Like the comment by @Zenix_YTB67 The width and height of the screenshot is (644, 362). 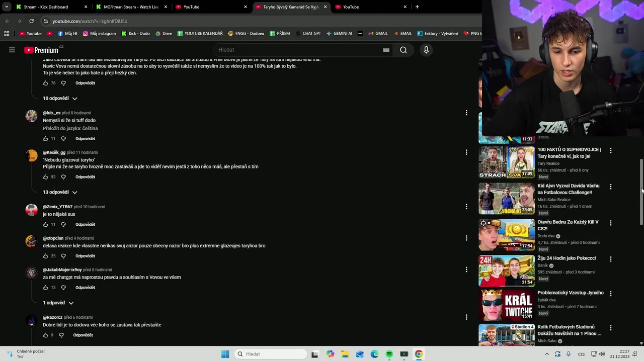click(x=45, y=225)
